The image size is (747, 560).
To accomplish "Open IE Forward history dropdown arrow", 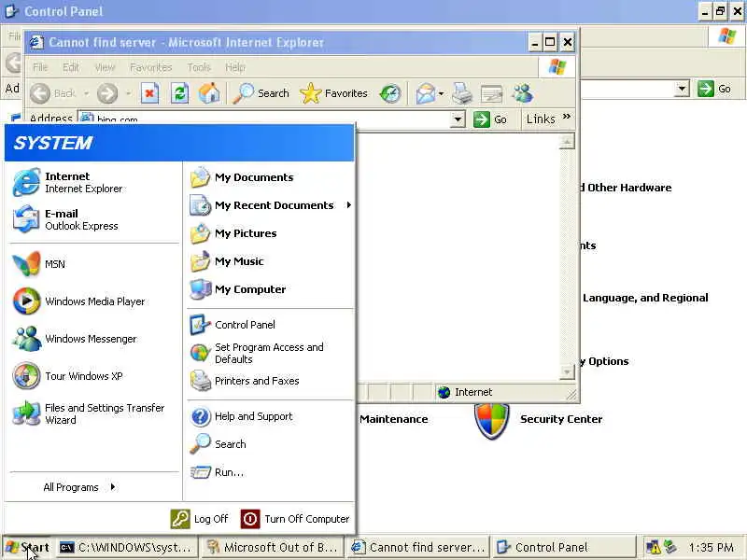I will [x=128, y=93].
